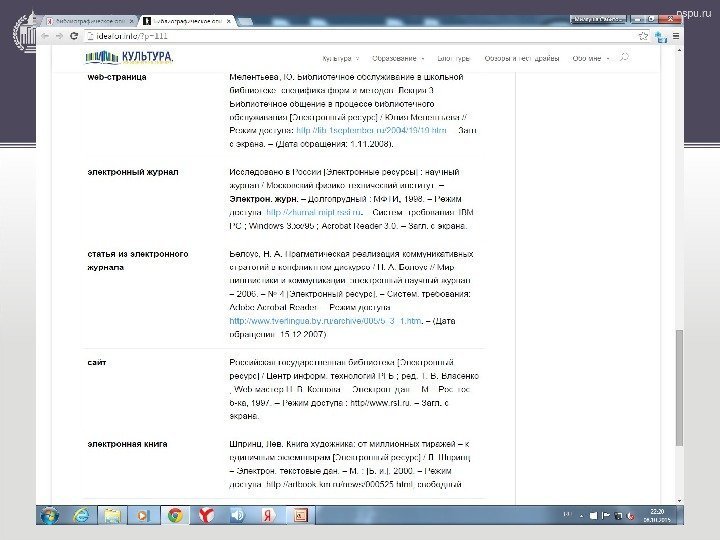The image size is (720, 540).
Task: Click the browser forward arrow
Action: (x=59, y=36)
